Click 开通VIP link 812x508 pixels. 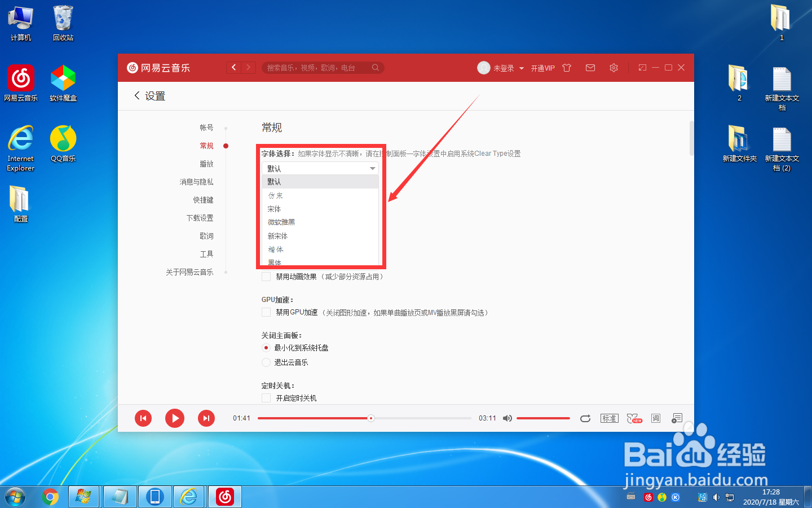[x=542, y=68]
